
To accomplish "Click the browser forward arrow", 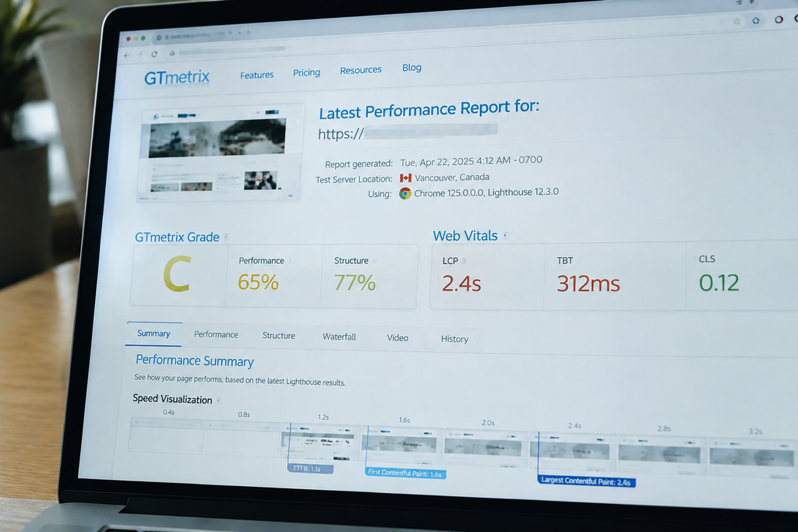I will click(139, 55).
